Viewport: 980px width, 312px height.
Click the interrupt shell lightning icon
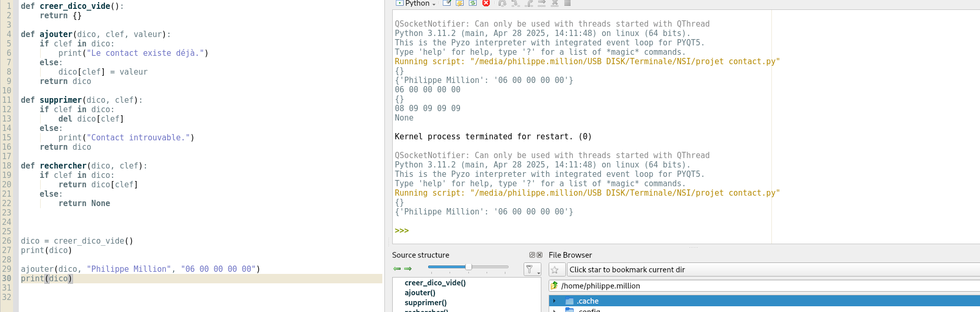[x=459, y=3]
